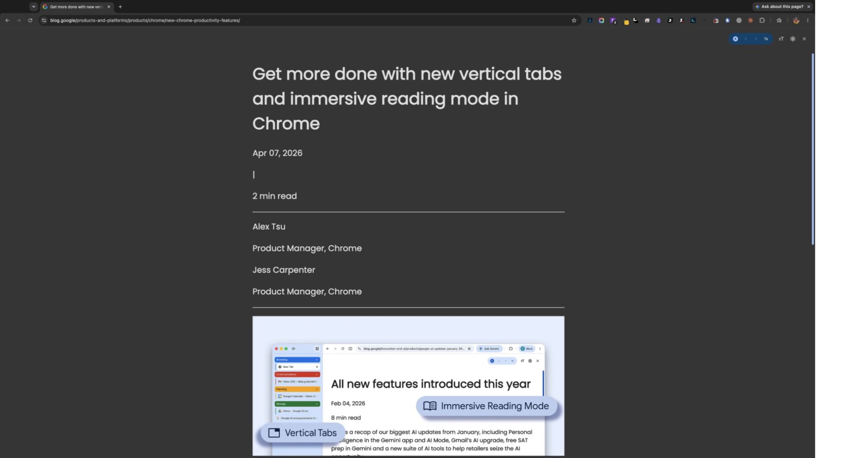
Task: Go forward to the next page
Action: [19, 20]
